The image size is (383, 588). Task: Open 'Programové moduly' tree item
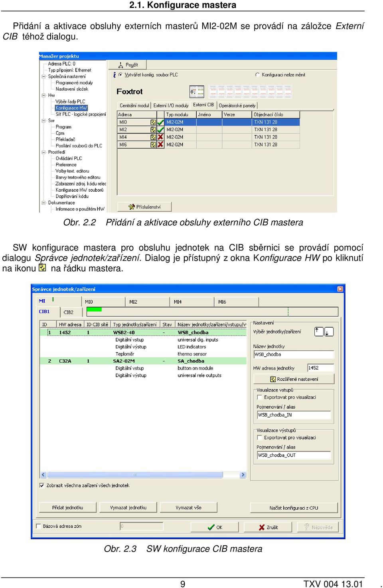74,83
